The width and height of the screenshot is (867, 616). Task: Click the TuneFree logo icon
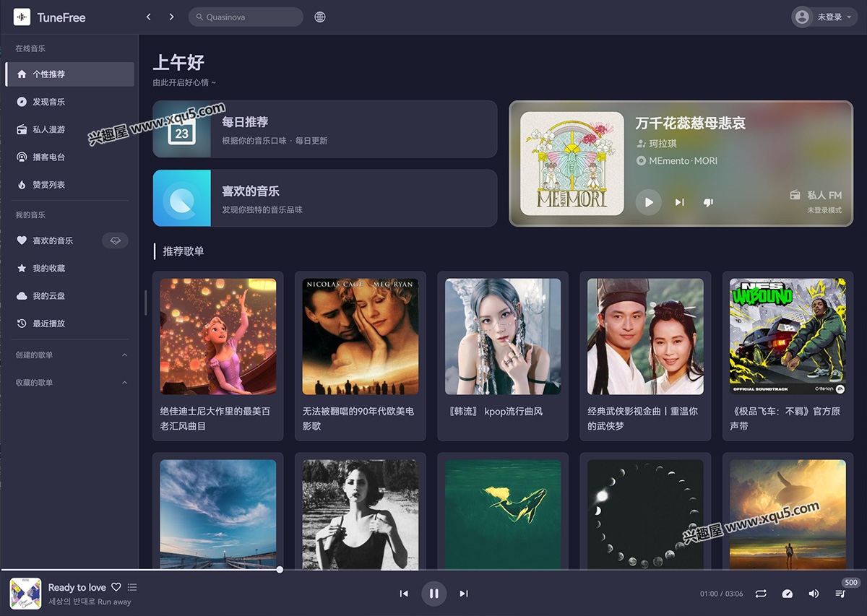click(x=22, y=17)
